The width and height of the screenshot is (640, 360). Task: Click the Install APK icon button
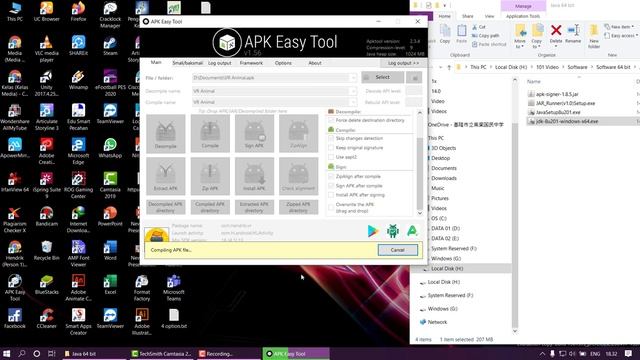254,176
